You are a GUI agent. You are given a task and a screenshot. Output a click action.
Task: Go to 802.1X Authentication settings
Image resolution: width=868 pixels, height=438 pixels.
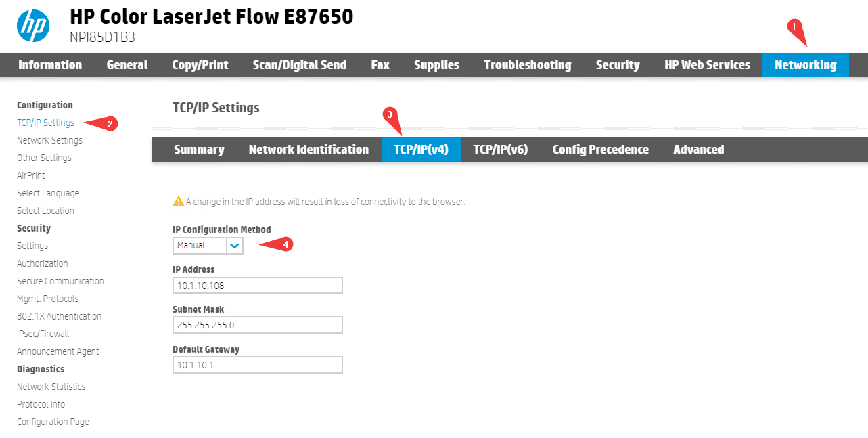coord(60,316)
